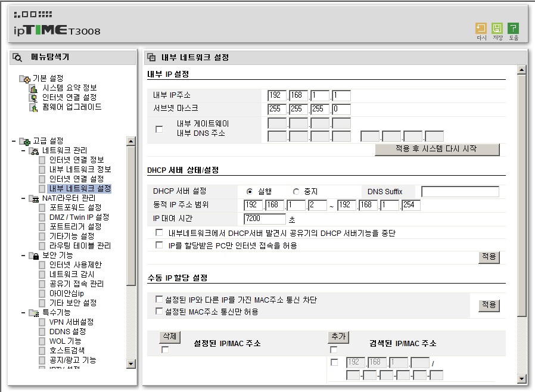
Task: Open the 도움 (help) icon
Action: (x=513, y=28)
